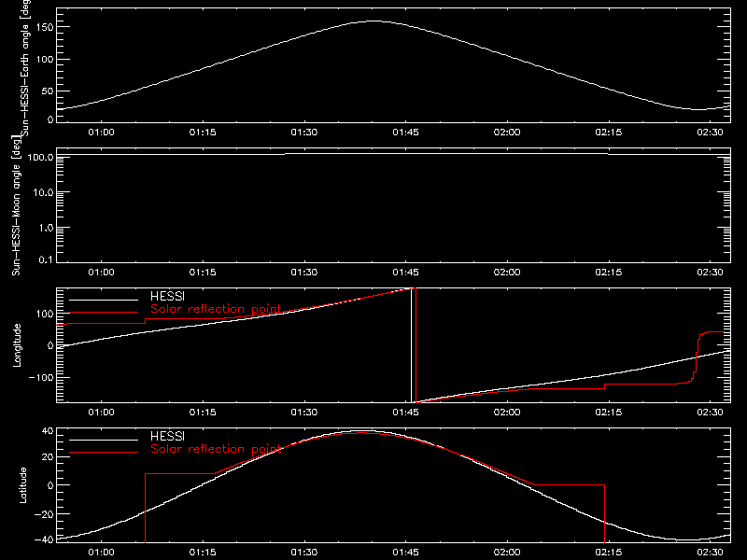Click 01:45 time label of Longitude plot
Screen dimensions: 747x560
405,413
